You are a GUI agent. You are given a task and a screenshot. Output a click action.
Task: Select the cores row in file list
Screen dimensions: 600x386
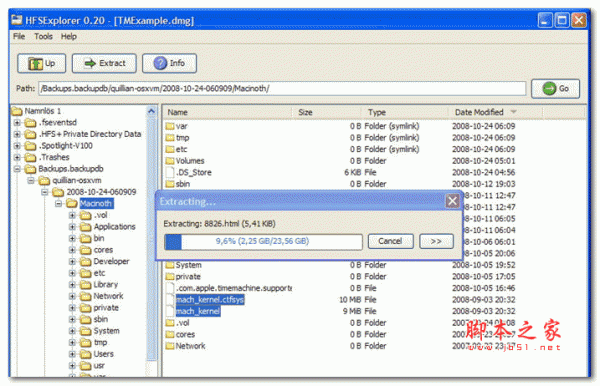[x=341, y=334]
